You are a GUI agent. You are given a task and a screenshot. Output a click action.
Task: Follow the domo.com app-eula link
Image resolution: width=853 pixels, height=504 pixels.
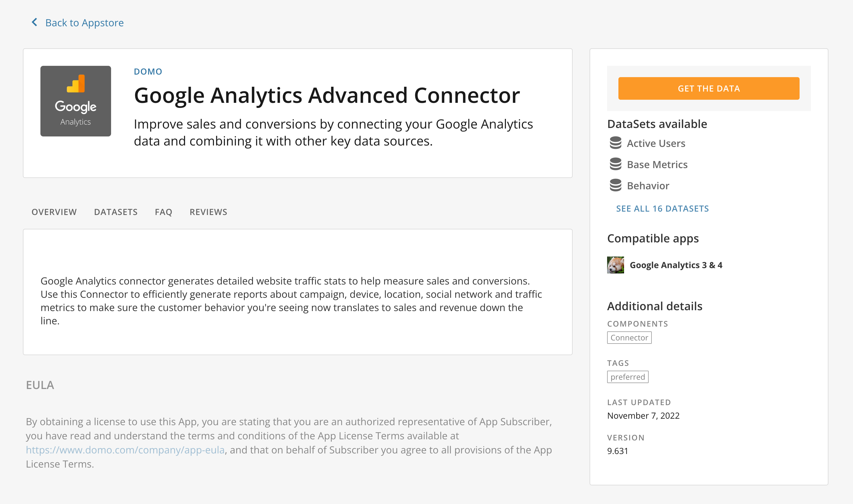(125, 450)
